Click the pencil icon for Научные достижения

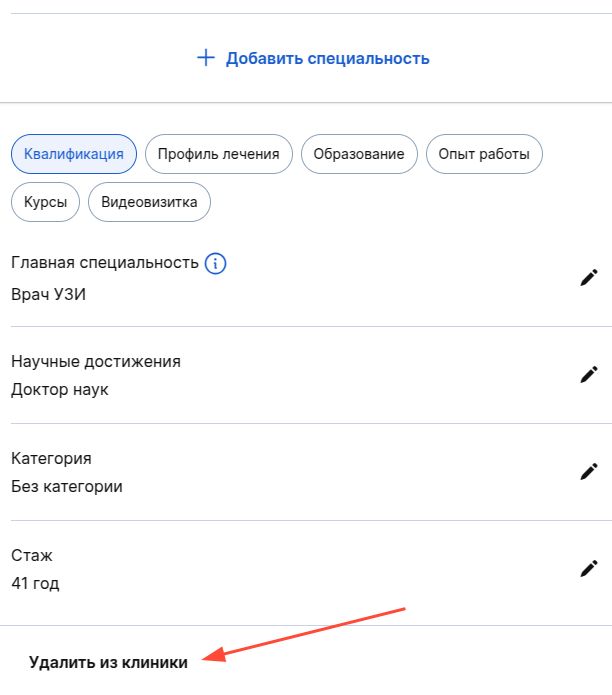click(589, 375)
